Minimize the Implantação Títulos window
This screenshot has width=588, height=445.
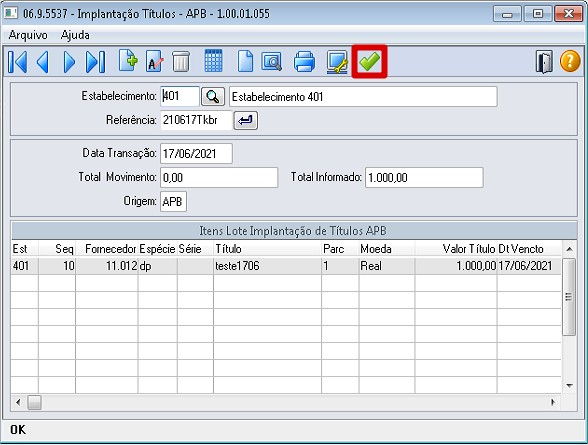pos(507,14)
